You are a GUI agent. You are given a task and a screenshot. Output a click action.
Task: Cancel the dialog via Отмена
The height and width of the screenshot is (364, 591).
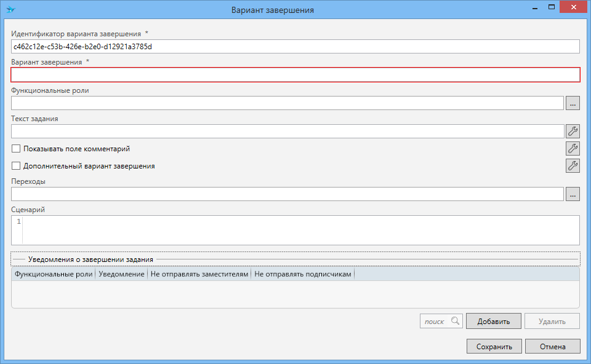[x=552, y=347]
